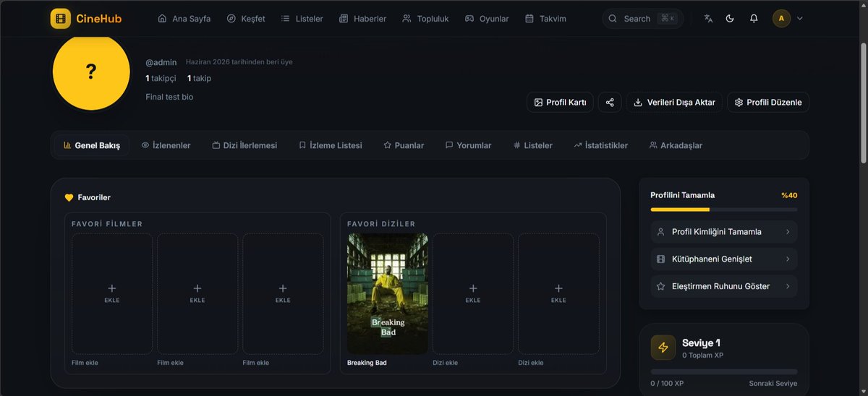Expand Kütüphaneni Genişlet item
This screenshot has height=396, width=868.
[724, 259]
